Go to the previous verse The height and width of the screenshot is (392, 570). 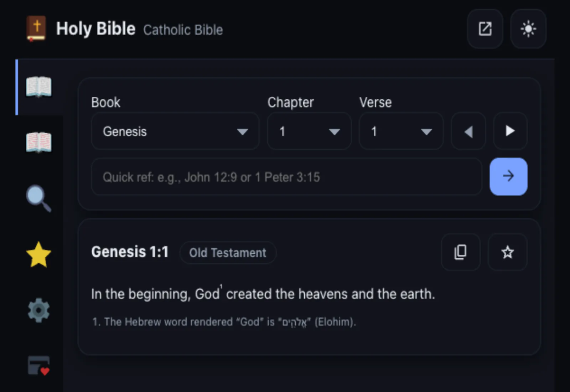(x=468, y=131)
